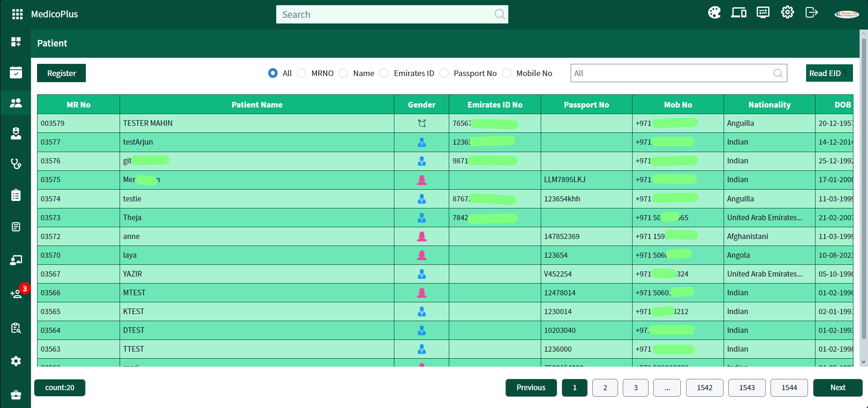The height and width of the screenshot is (408, 868).
Task: Open the clipboard reports sidebar icon
Action: (x=16, y=195)
